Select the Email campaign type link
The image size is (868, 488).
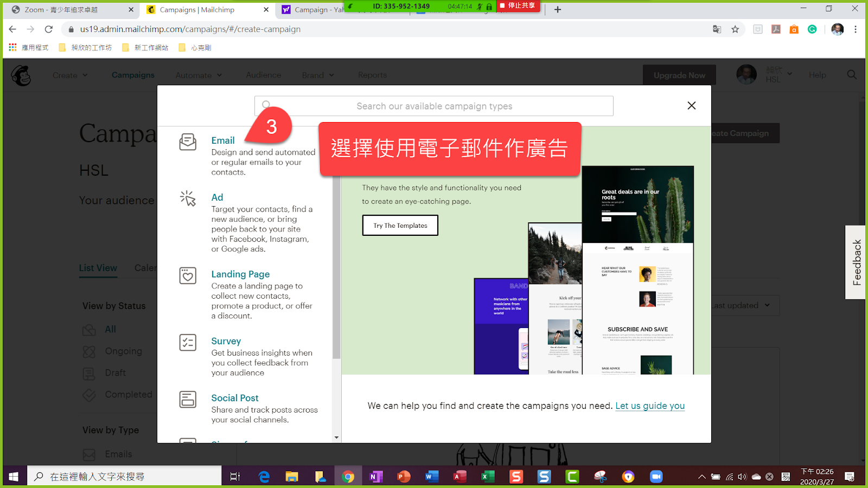pos(223,140)
